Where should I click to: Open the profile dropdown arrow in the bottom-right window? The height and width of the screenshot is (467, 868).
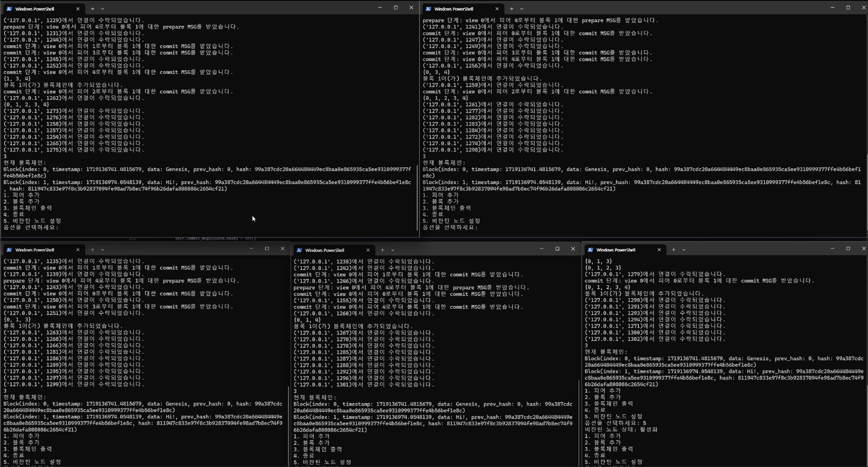click(x=684, y=250)
